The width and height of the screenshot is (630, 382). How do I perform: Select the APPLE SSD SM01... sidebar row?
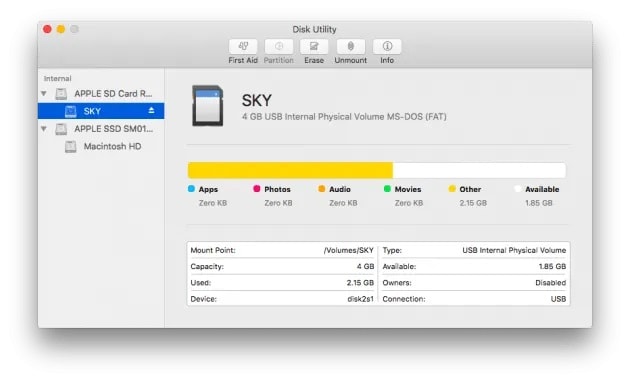(101, 129)
